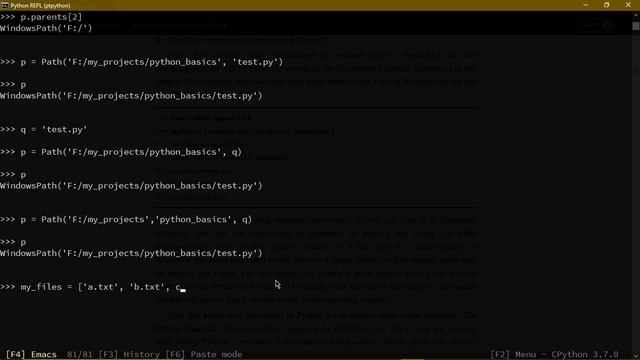Click the last WindowsPath test.py output
This screenshot has width=640, height=360.
pos(131,253)
